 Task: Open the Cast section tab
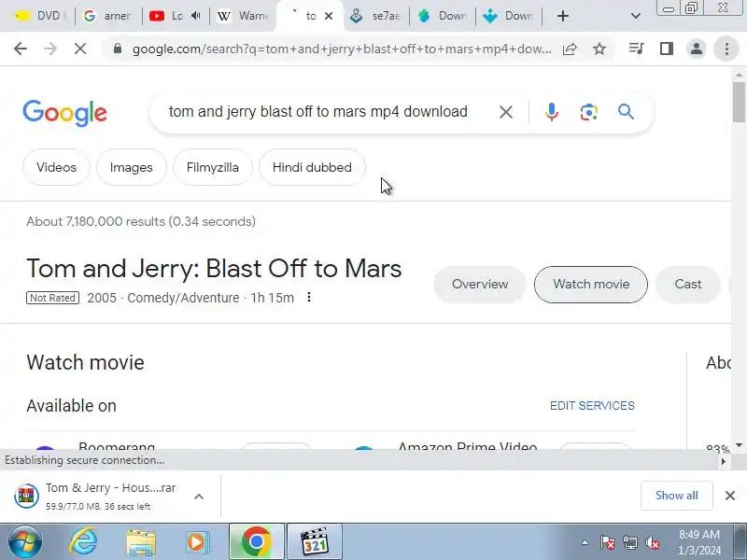point(687,285)
